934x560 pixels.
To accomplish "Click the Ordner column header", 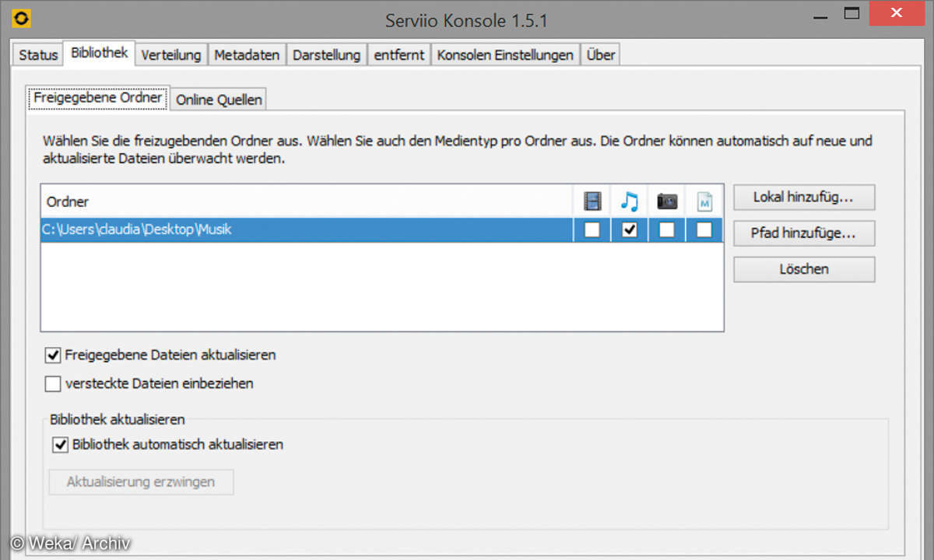I will (x=307, y=202).
